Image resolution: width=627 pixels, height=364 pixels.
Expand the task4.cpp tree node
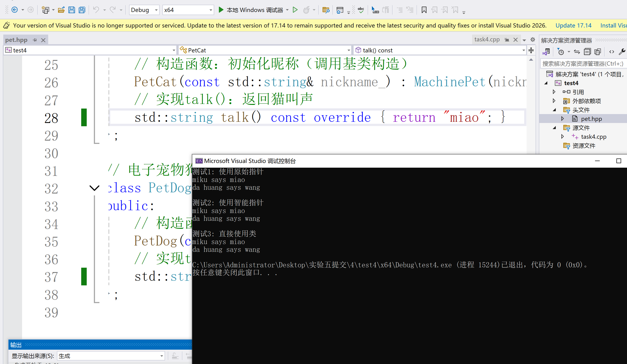(563, 137)
